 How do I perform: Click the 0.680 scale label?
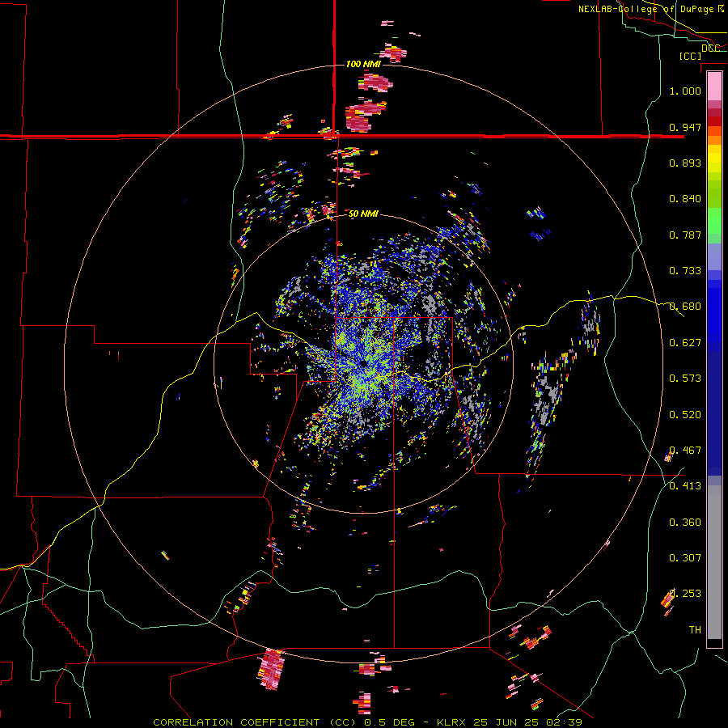point(685,307)
